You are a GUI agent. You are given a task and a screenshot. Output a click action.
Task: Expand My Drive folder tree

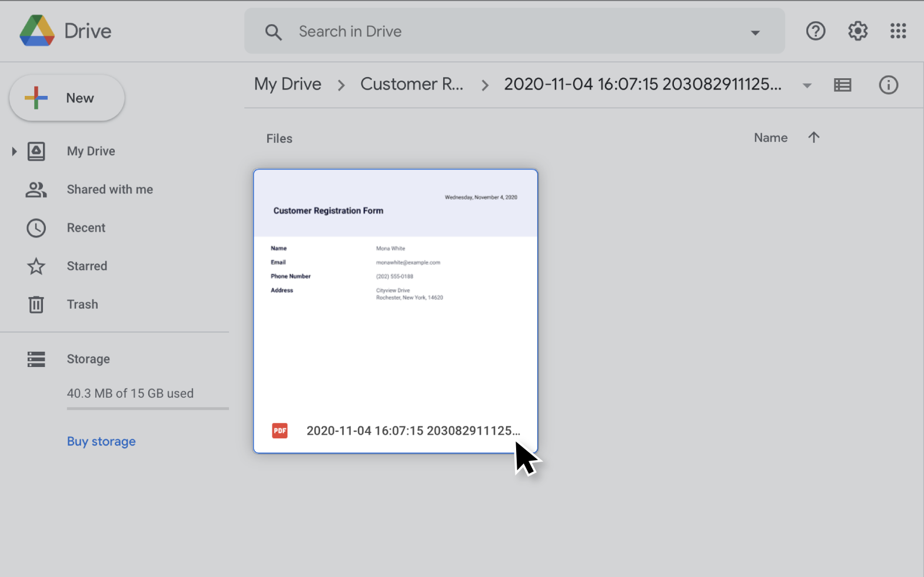(14, 152)
